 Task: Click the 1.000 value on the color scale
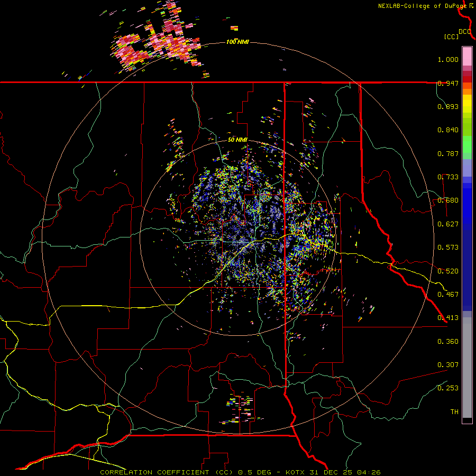tap(448, 59)
